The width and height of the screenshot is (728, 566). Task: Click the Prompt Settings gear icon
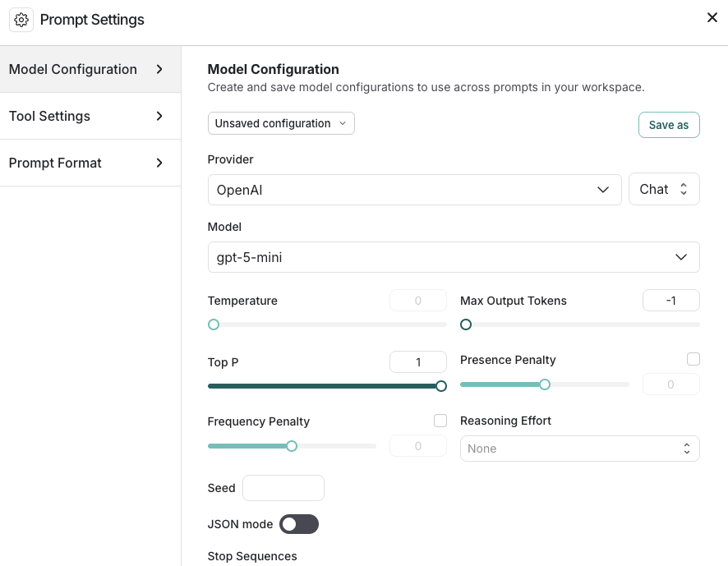point(21,19)
